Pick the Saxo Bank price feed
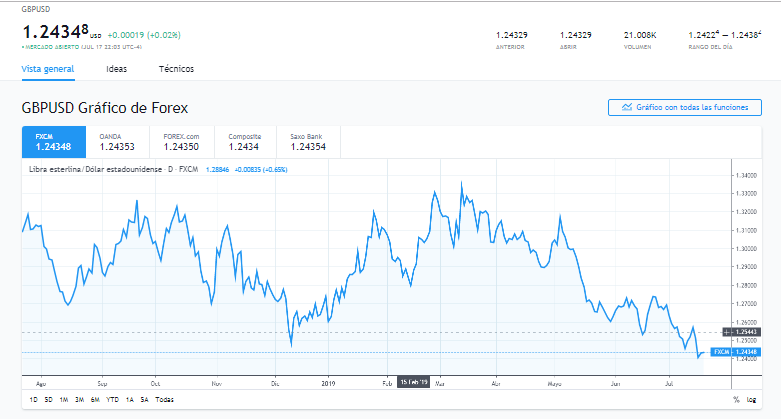This screenshot has height=419, width=781. tap(308, 142)
